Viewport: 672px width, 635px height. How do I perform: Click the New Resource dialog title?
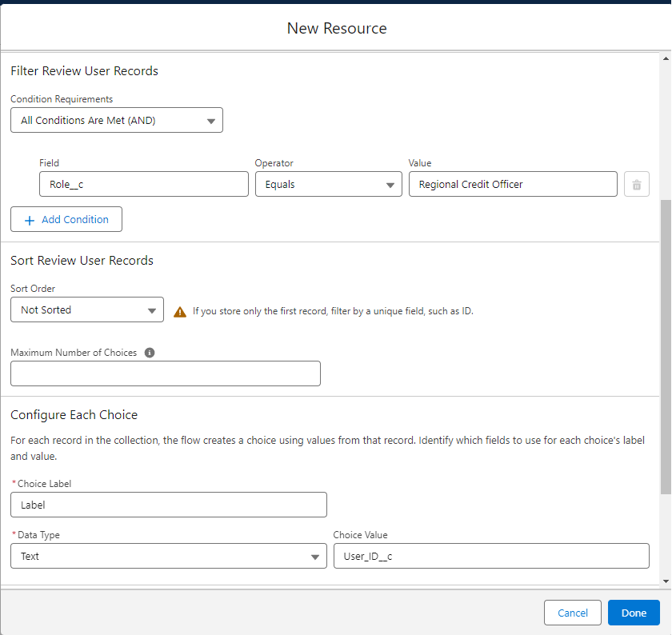[337, 29]
